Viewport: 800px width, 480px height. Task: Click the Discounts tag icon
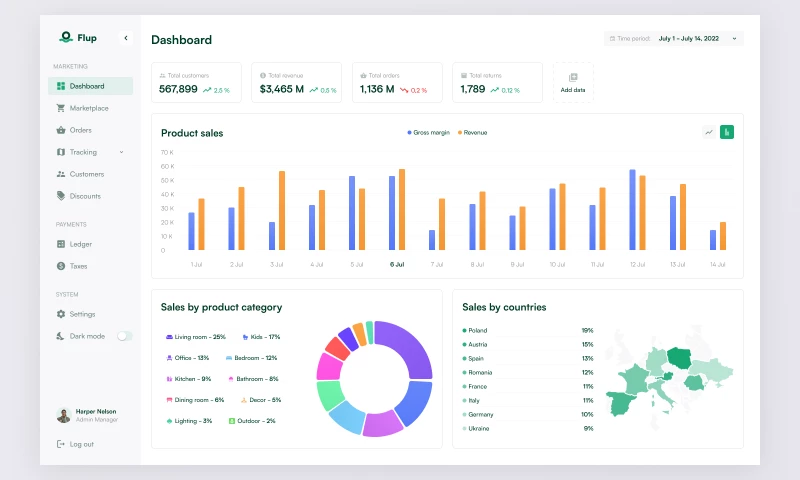coord(61,196)
